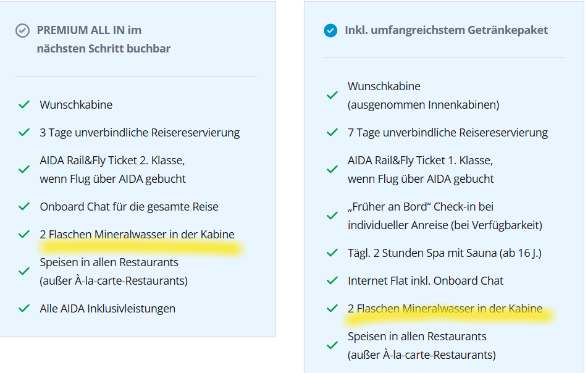Viewport: 588px width, 373px height.
Task: Select the Inkl. umfangreichstem Getränkepaket heading
Action: 446,30
